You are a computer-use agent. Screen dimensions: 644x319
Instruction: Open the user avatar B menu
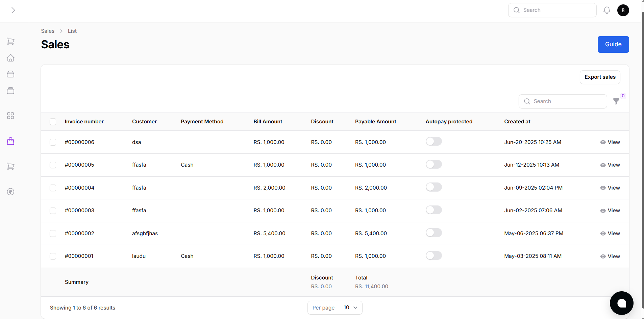point(623,10)
